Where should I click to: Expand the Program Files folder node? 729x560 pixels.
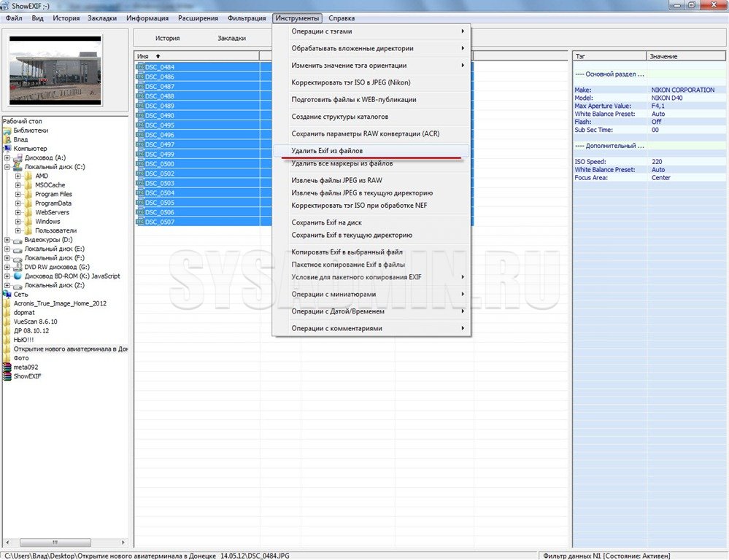[x=18, y=195]
